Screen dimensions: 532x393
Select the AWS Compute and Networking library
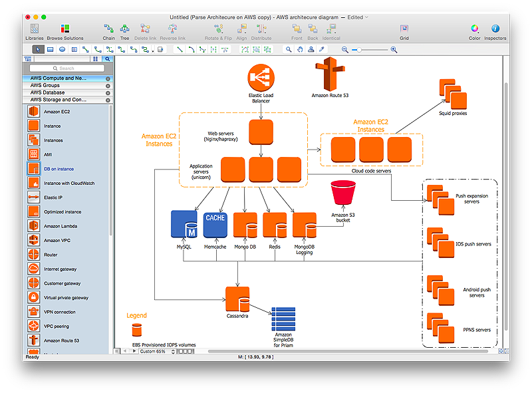(59, 78)
